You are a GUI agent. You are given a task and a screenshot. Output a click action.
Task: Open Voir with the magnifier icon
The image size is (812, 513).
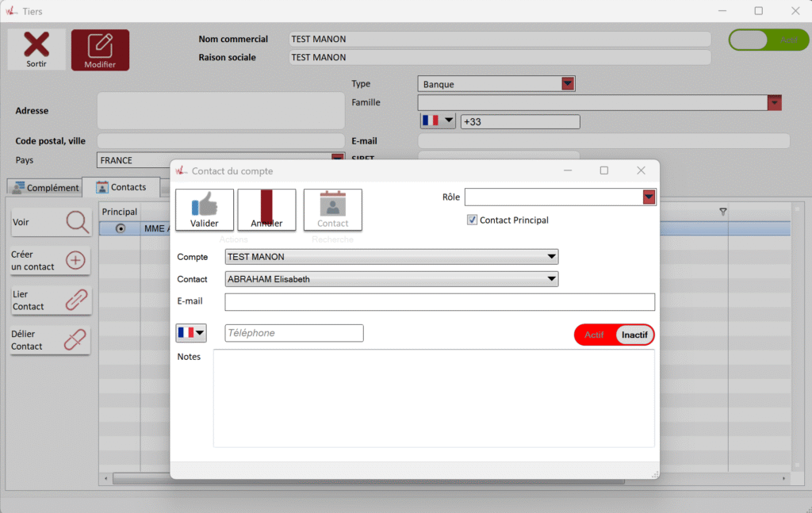coord(78,223)
